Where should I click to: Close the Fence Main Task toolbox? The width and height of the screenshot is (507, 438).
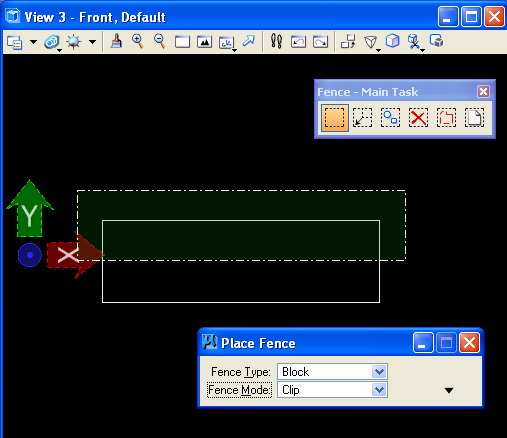click(x=483, y=91)
